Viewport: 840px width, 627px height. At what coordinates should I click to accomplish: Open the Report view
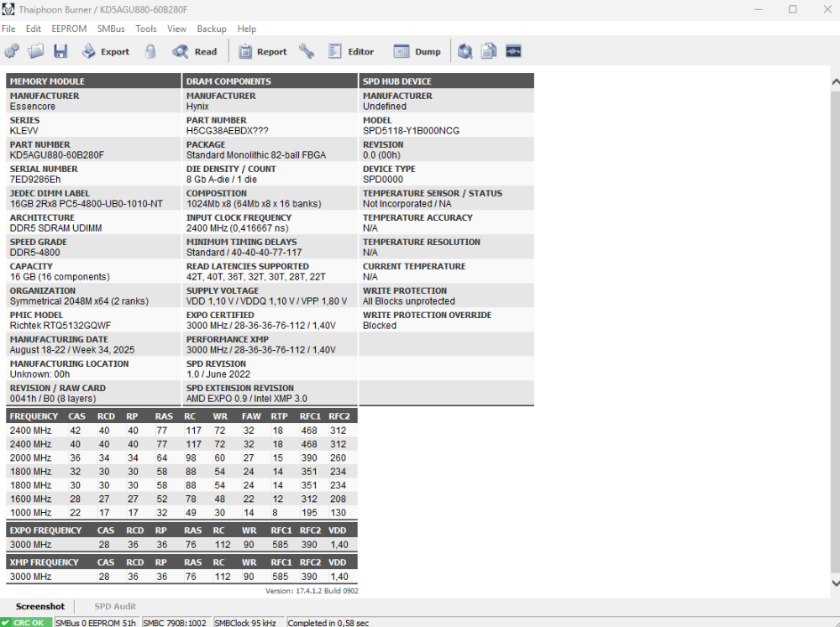pyautogui.click(x=262, y=51)
